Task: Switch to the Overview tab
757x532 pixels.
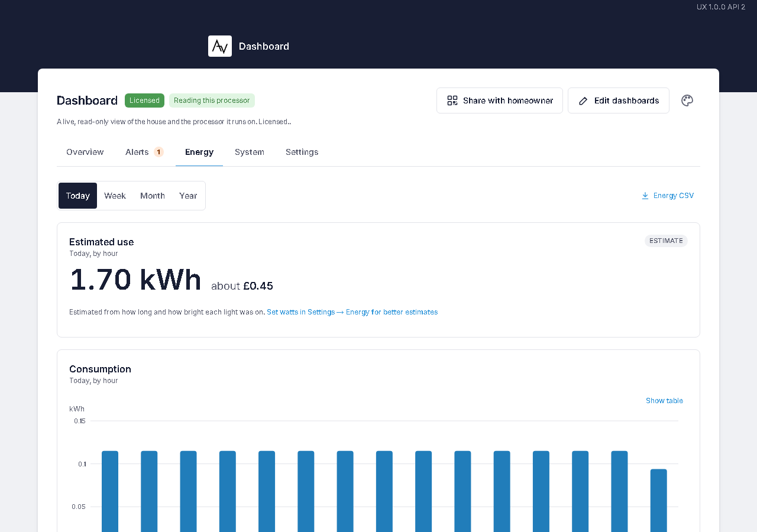Action: (x=85, y=152)
